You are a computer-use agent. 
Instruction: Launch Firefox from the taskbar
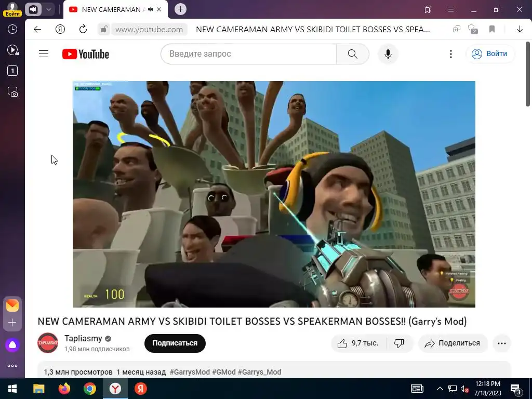coord(64,389)
